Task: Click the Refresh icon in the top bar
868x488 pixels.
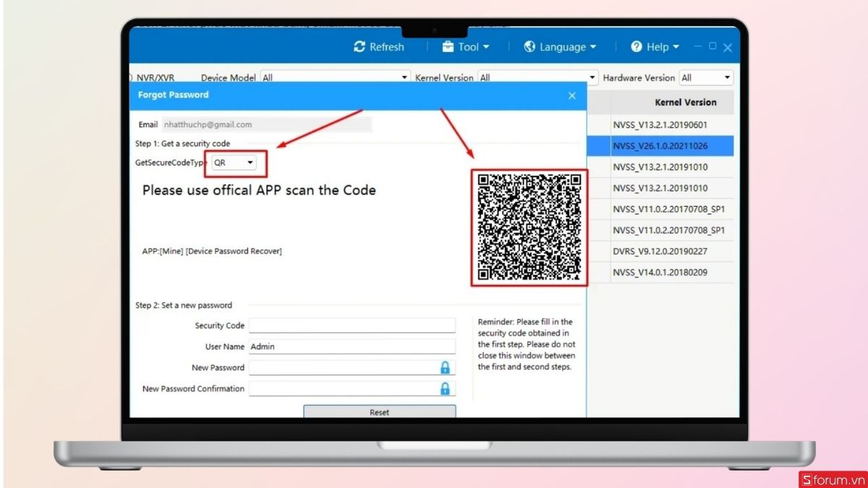Action: 359,47
